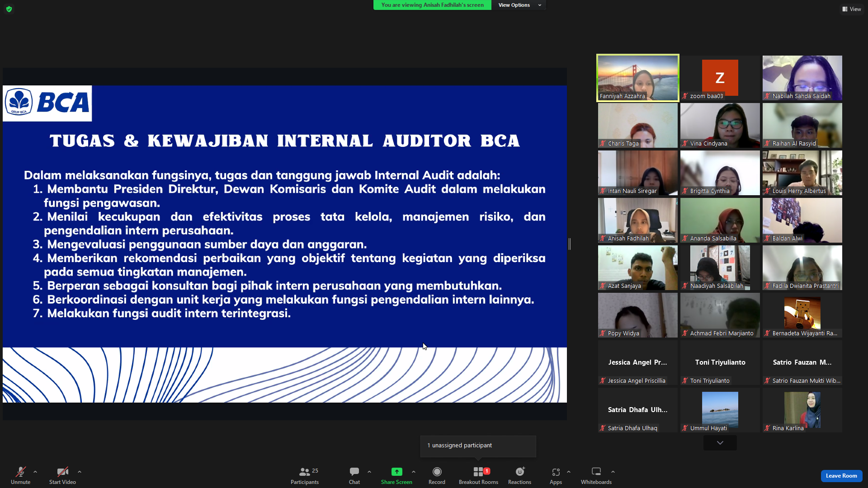The width and height of the screenshot is (868, 488).
Task: Click the Start Video camera icon
Action: click(62, 472)
